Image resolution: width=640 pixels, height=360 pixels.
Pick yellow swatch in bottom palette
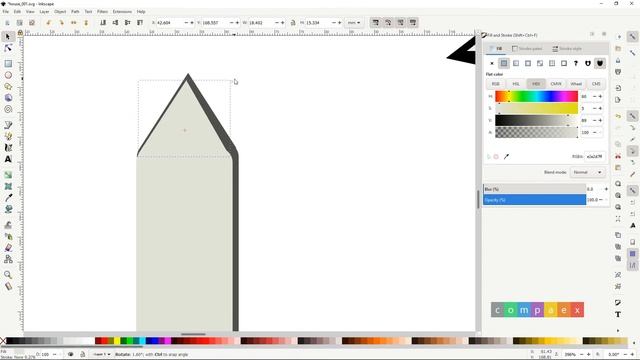click(x=117, y=341)
